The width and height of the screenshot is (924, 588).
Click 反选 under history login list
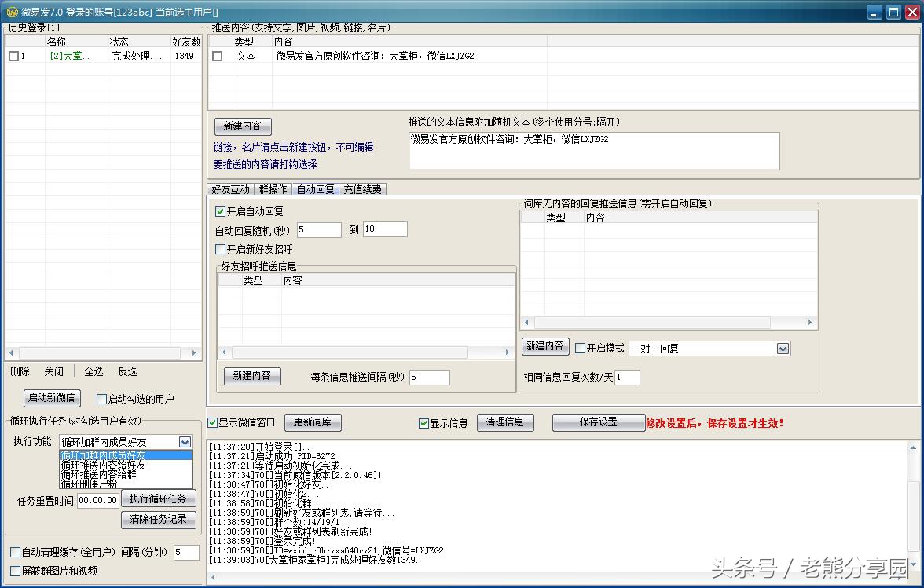click(128, 371)
